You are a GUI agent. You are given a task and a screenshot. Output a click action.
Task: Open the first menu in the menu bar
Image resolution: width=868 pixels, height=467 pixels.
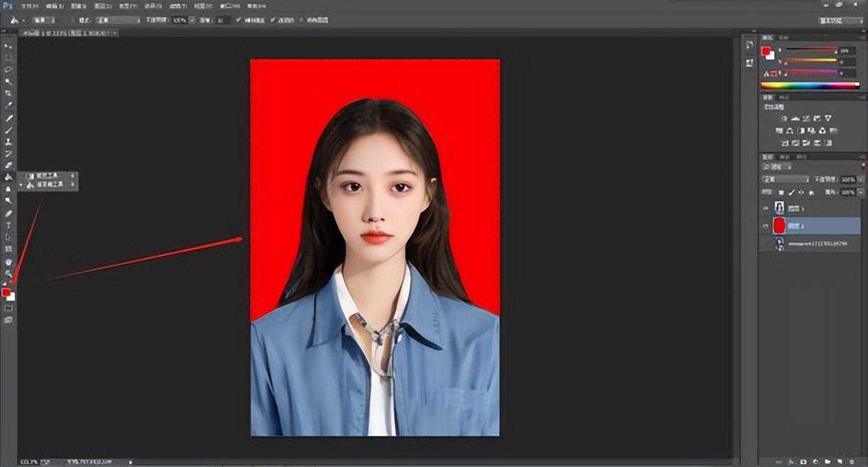[28, 6]
